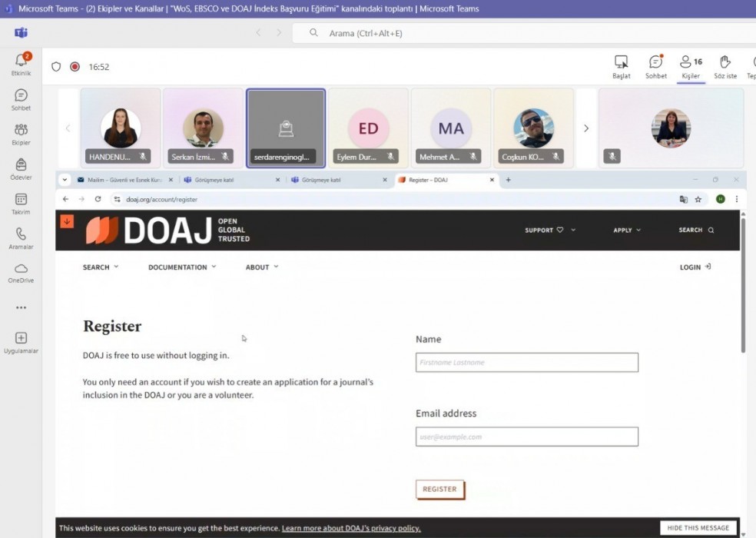The width and height of the screenshot is (756, 538).
Task: Open the Etkinlik notifications bell
Action: click(x=21, y=64)
